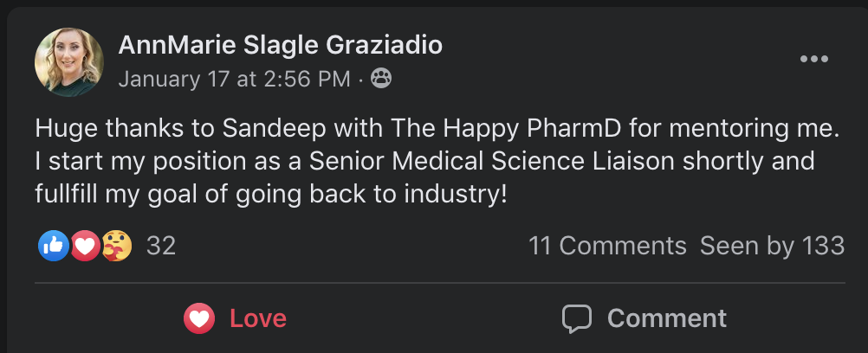Viewport: 868px width, 353px height.
Task: Open AnnMarie's profile picture
Action: pos(69,62)
